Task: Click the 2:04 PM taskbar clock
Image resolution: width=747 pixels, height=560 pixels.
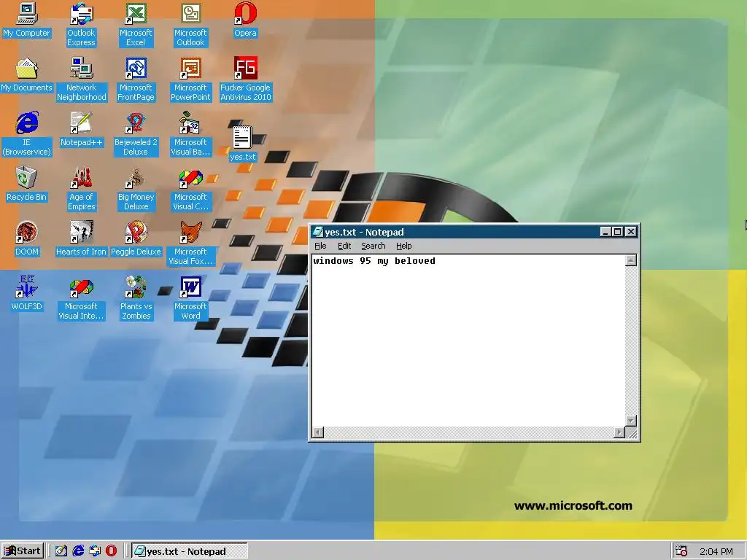Action: (716, 551)
